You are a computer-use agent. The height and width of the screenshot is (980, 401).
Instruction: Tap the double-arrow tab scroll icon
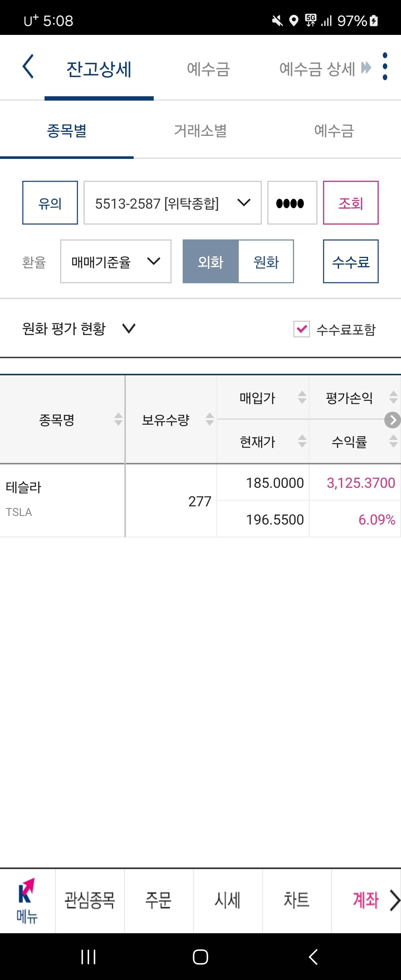click(366, 68)
